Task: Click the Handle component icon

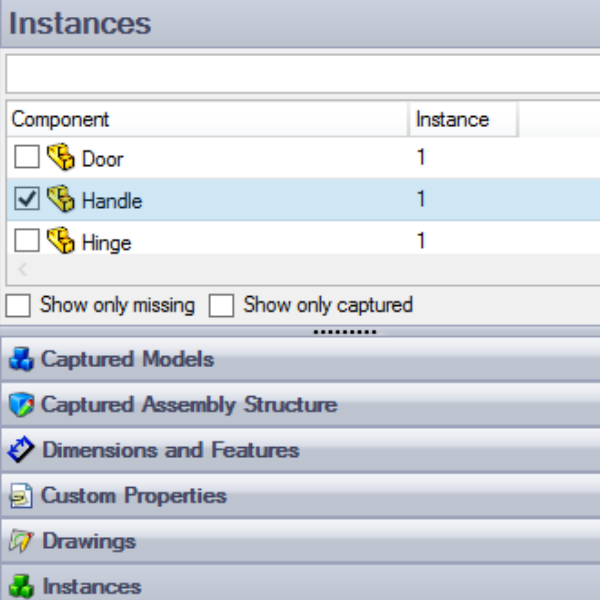Action: [x=60, y=198]
